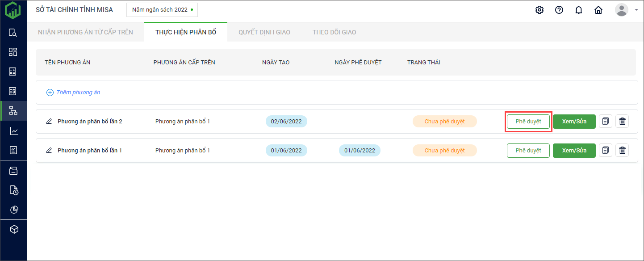Open the Theo dõi giao tab
This screenshot has width=644, height=261.
coord(334,32)
